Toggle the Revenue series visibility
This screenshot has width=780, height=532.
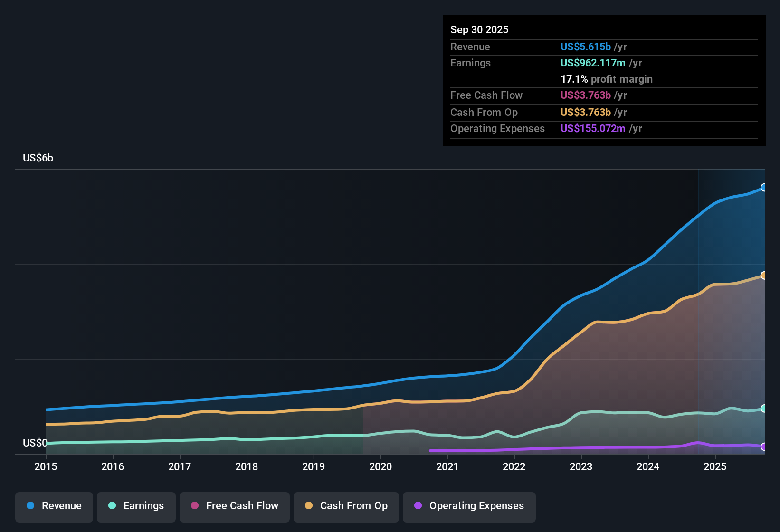pyautogui.click(x=54, y=506)
